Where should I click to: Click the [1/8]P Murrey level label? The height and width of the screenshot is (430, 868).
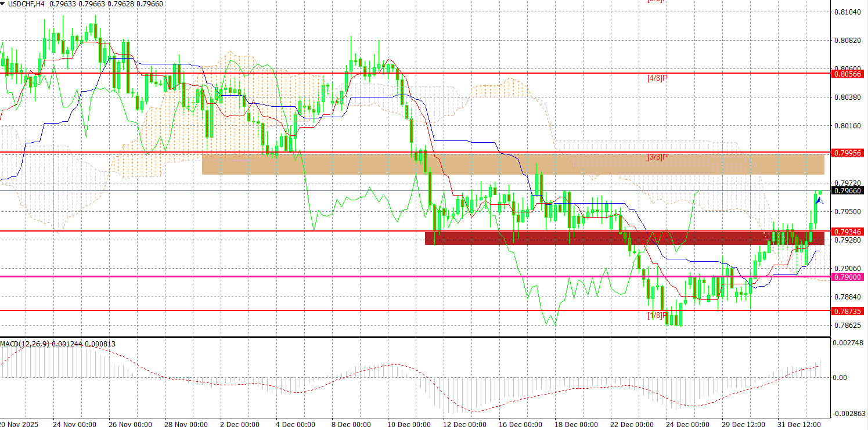click(657, 315)
